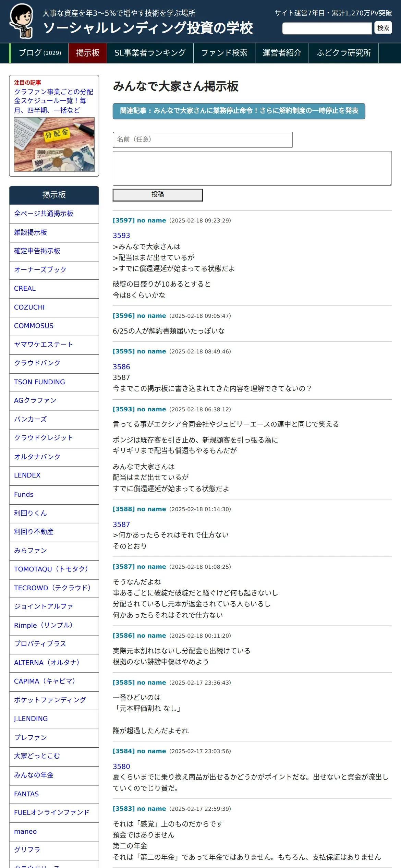The width and height of the screenshot is (401, 868).
Task: Follow reply reference 3586 in post 3595
Action: (x=121, y=367)
